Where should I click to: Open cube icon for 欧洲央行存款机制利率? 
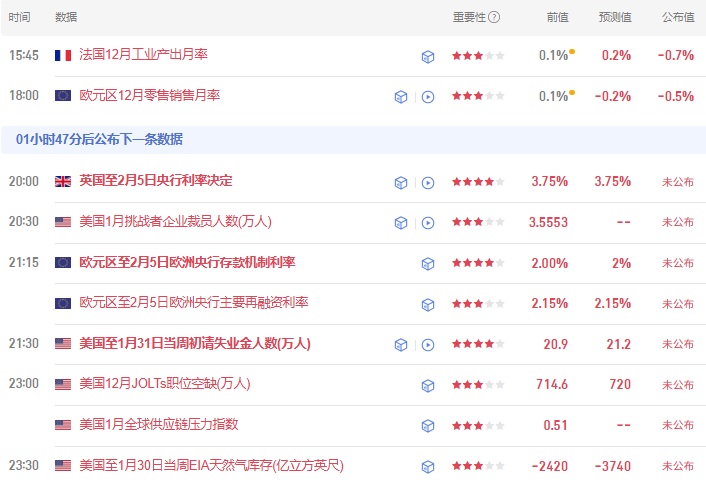click(428, 263)
